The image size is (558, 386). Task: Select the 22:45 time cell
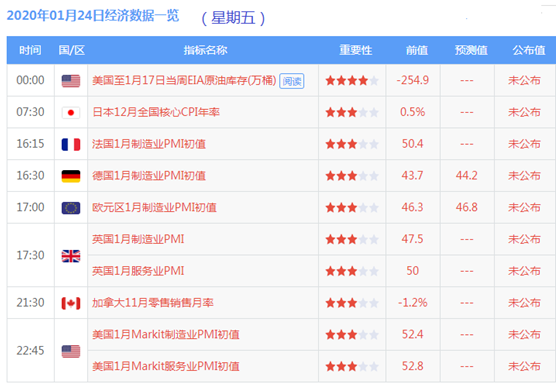click(x=30, y=350)
